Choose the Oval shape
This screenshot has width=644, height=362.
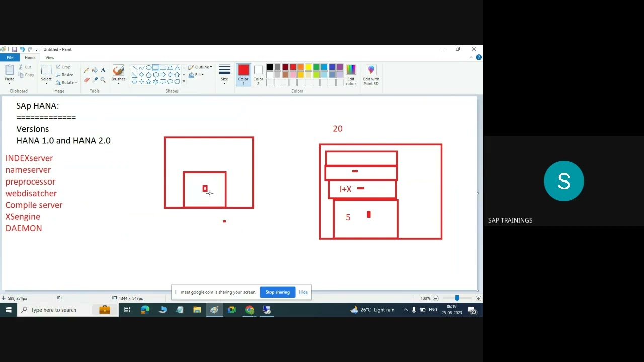point(148,67)
